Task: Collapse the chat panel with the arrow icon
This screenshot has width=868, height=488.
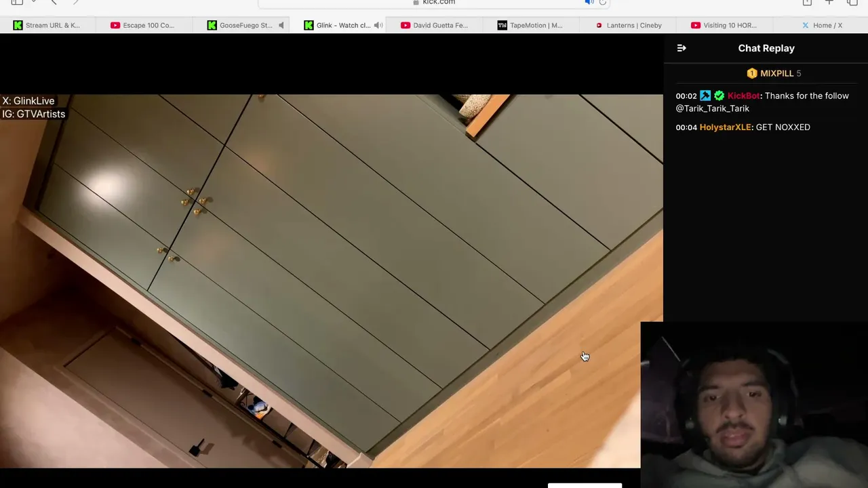Action: tap(682, 48)
